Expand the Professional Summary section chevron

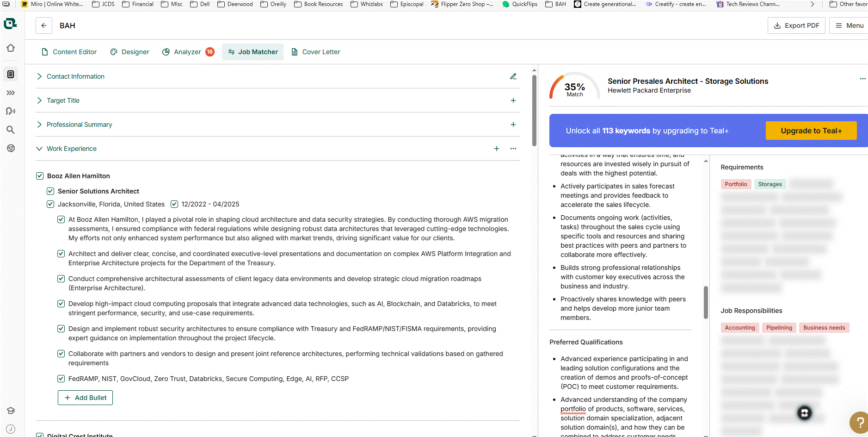click(39, 125)
